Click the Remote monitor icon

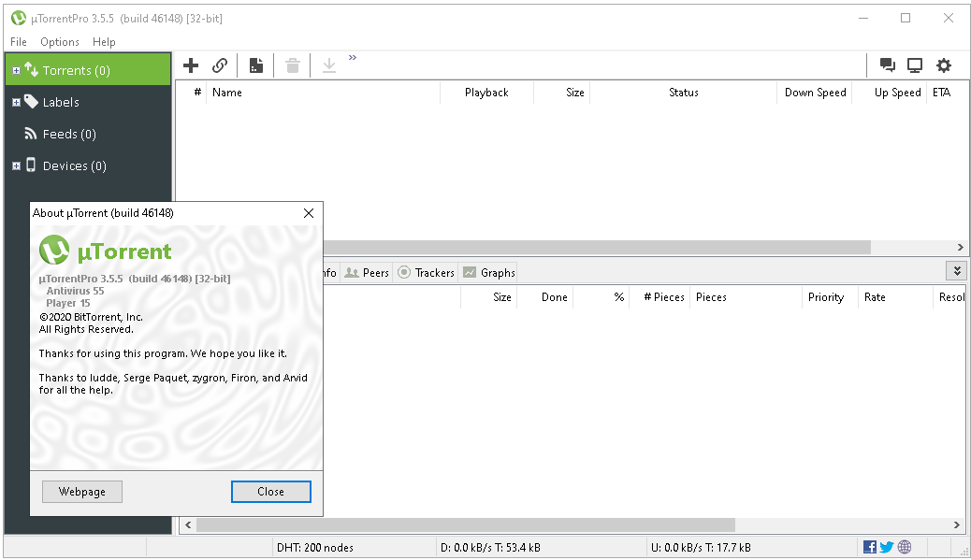coord(915,65)
